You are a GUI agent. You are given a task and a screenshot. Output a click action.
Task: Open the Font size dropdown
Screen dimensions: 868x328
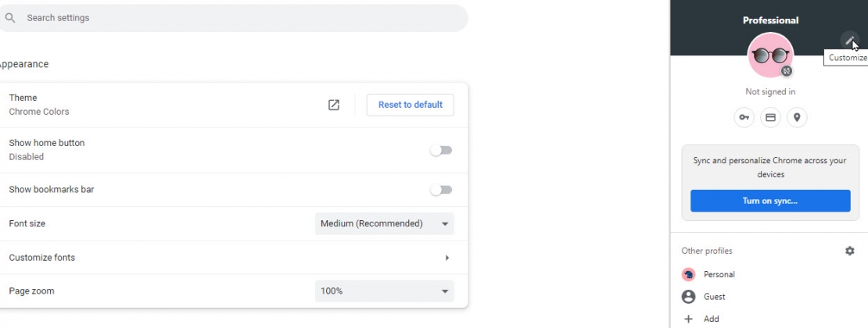[384, 223]
